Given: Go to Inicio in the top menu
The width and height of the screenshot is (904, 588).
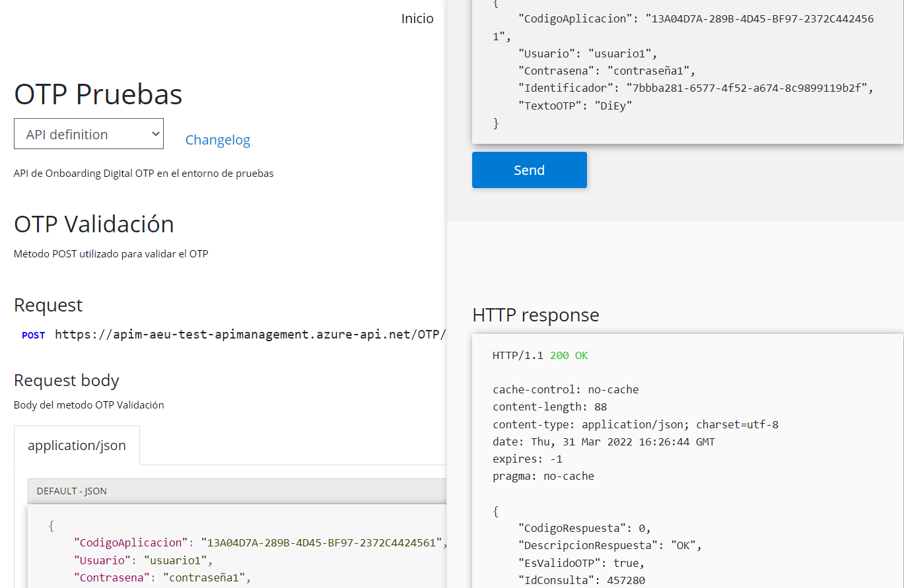Looking at the screenshot, I should point(417,18).
